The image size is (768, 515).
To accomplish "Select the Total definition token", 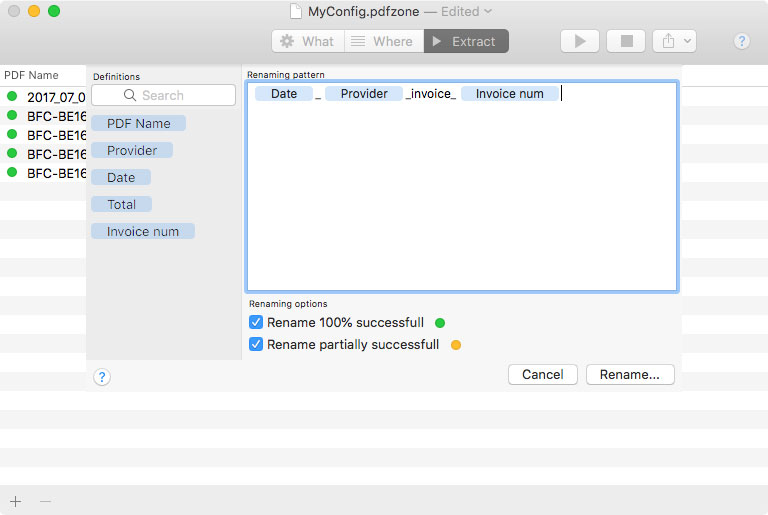I will click(121, 204).
